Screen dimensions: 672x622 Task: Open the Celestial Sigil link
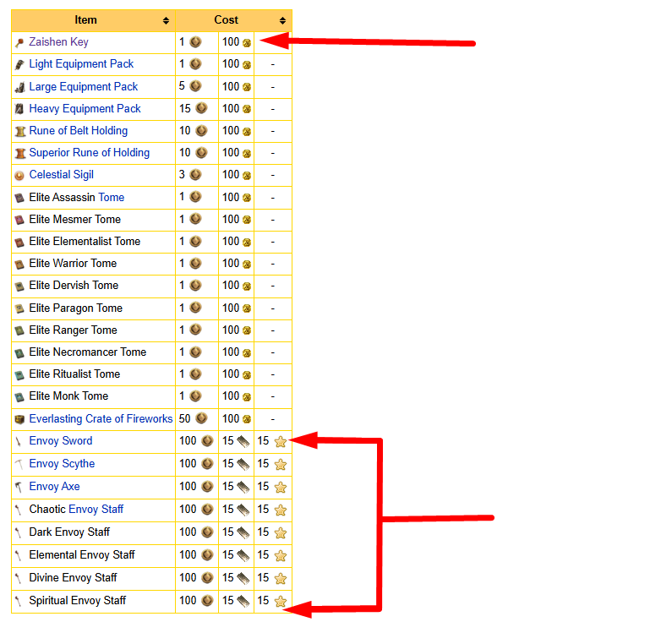[x=62, y=175]
